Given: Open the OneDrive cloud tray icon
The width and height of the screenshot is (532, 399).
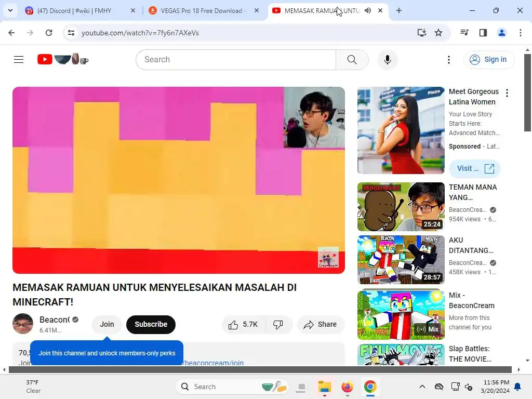Looking at the screenshot, I should 438,387.
